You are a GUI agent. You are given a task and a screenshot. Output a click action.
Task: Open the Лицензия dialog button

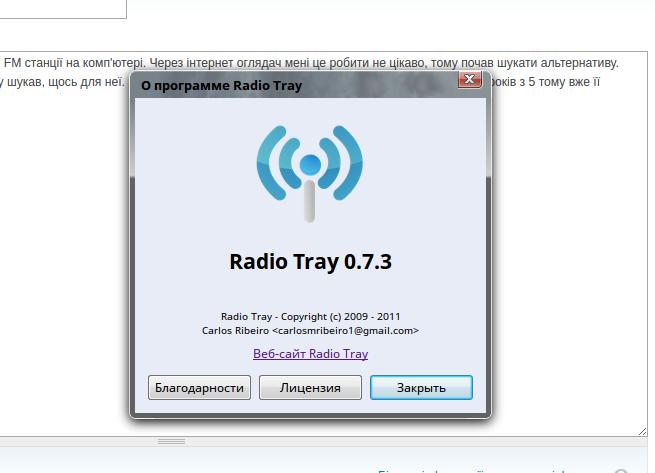point(310,387)
